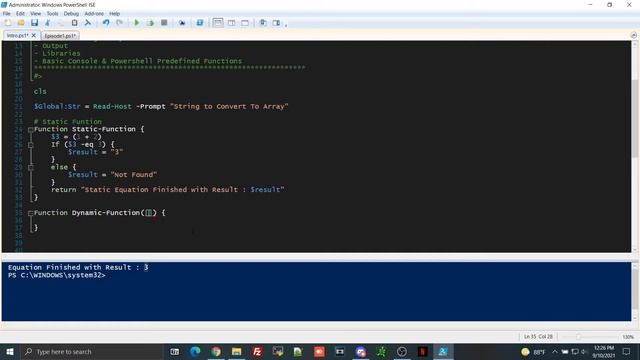The height and width of the screenshot is (360, 640).
Task: Paste with the clipboard icon
Action: point(74,23)
